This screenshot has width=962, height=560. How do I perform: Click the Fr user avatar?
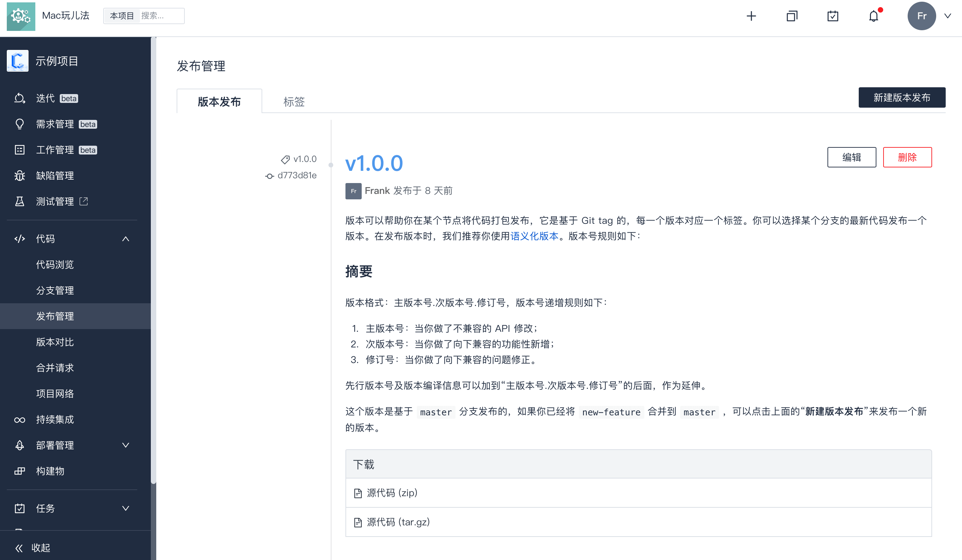point(922,16)
